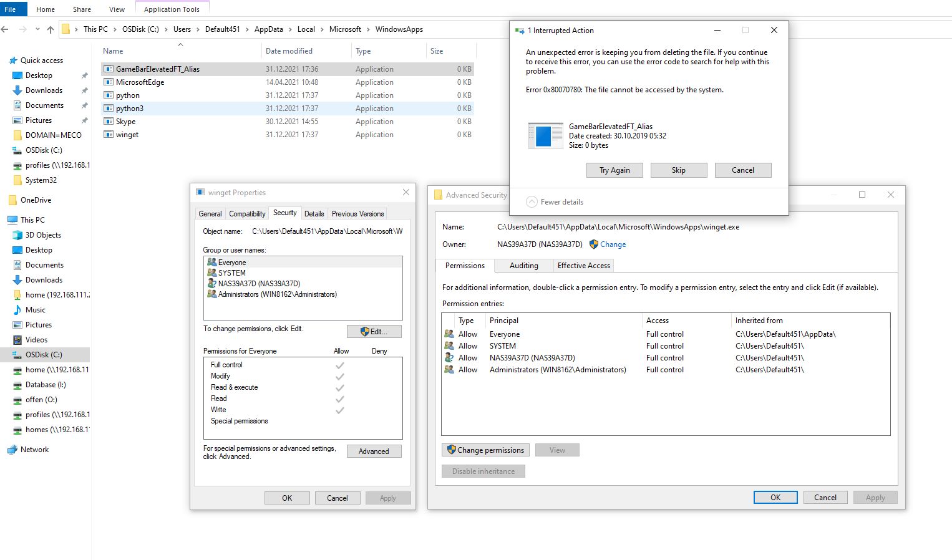The width and height of the screenshot is (952, 560).
Task: Switch to General tab in winget Properties
Action: click(x=210, y=214)
